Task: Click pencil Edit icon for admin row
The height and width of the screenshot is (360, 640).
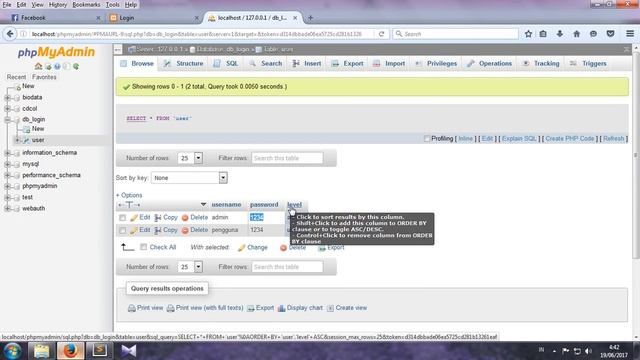Action: (x=134, y=218)
